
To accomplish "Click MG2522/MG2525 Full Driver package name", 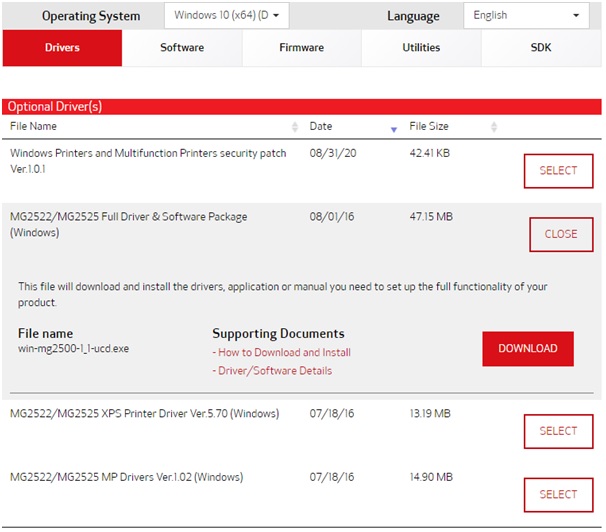I will [128, 224].
